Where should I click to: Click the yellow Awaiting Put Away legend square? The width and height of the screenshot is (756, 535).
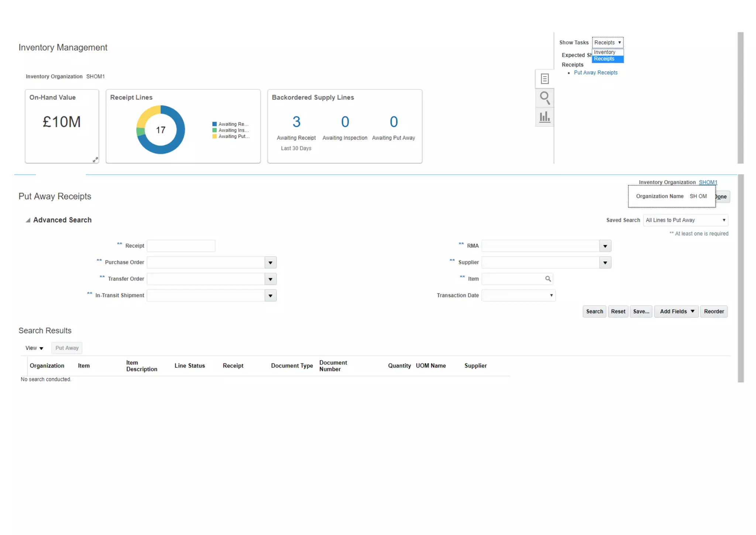point(214,136)
